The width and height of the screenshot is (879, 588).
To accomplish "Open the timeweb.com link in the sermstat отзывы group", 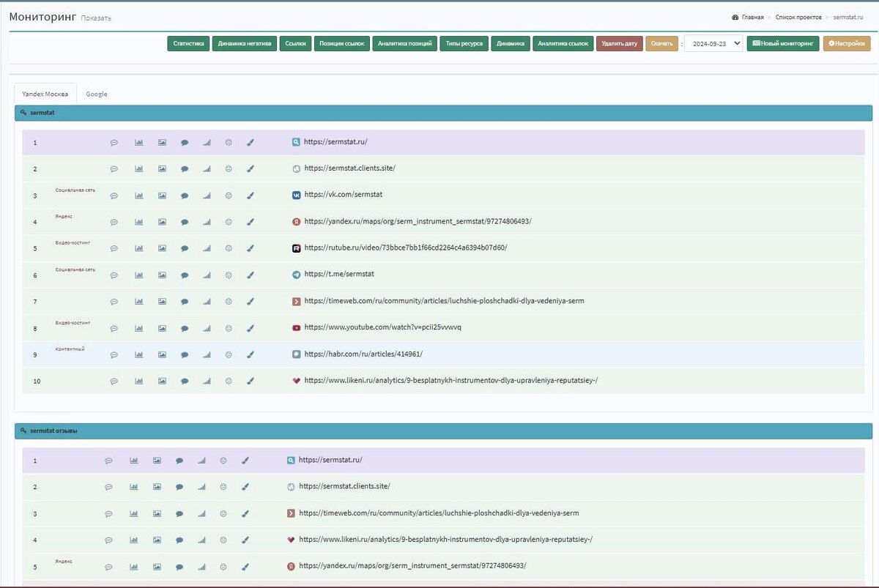I will pos(439,513).
